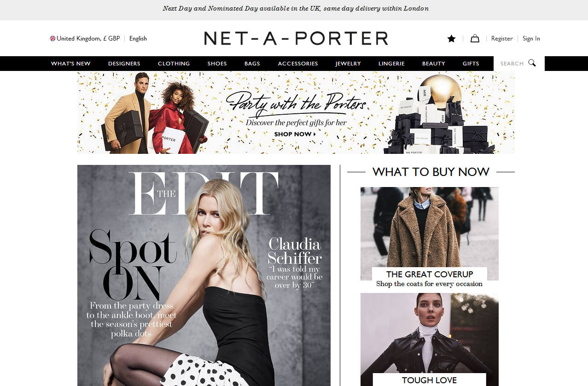
Task: Click the NET-A-PORTER logo
Action: [x=296, y=38]
